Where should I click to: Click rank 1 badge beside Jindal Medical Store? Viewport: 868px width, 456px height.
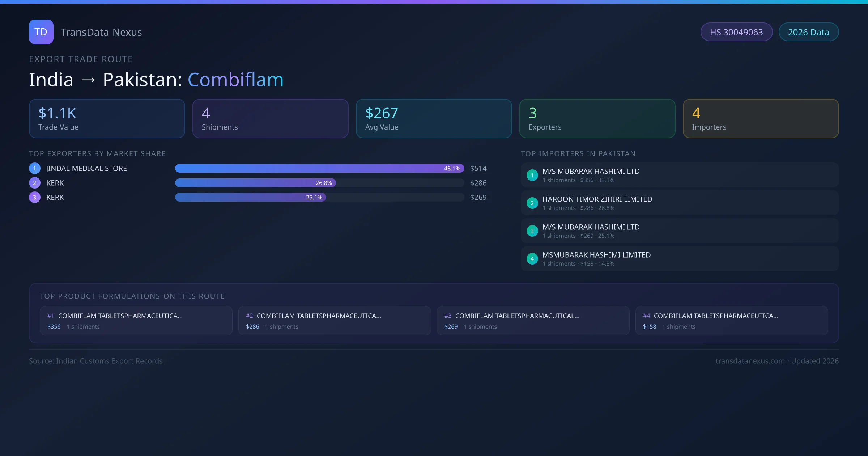tap(35, 168)
